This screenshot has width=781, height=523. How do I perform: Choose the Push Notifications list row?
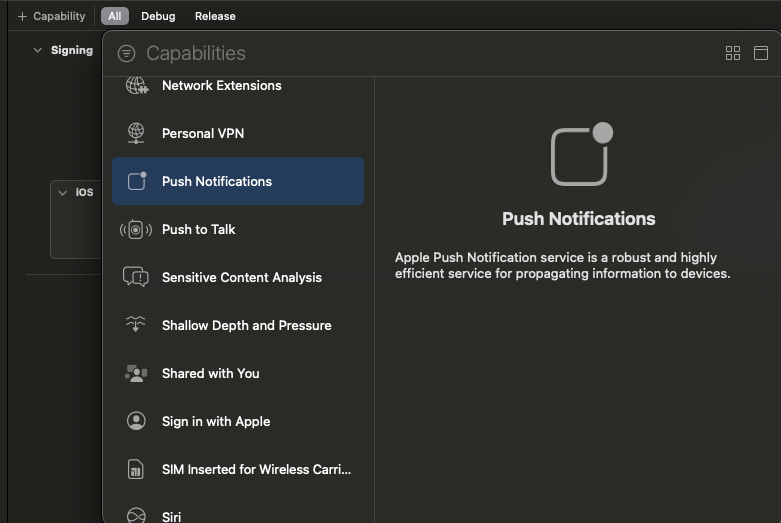(238, 181)
